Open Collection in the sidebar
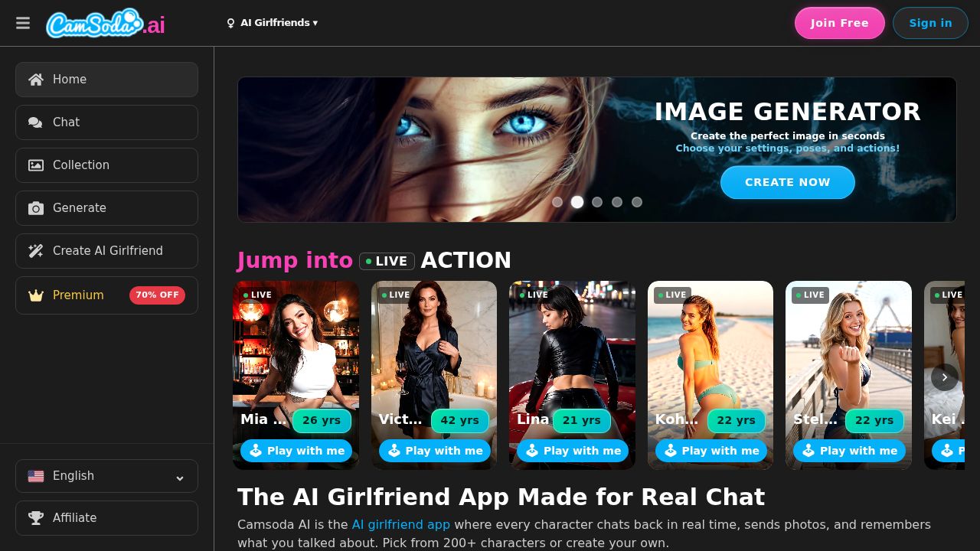 point(106,165)
